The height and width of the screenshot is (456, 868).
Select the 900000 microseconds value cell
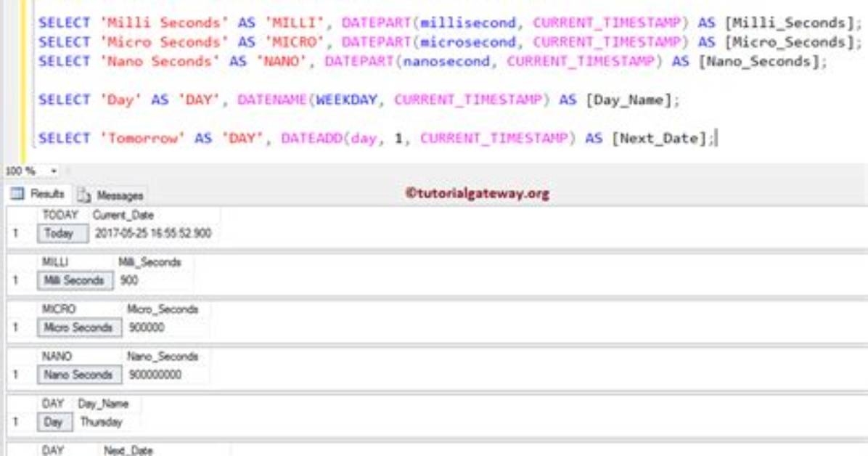[147, 327]
